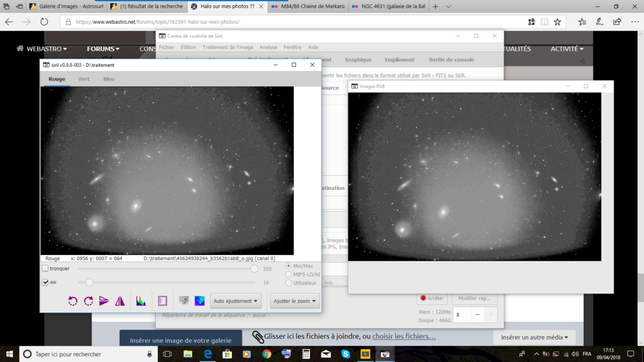Viewport: 644px width, 362px height.
Task: Expand ACTIVITÉ site menu
Action: point(567,48)
